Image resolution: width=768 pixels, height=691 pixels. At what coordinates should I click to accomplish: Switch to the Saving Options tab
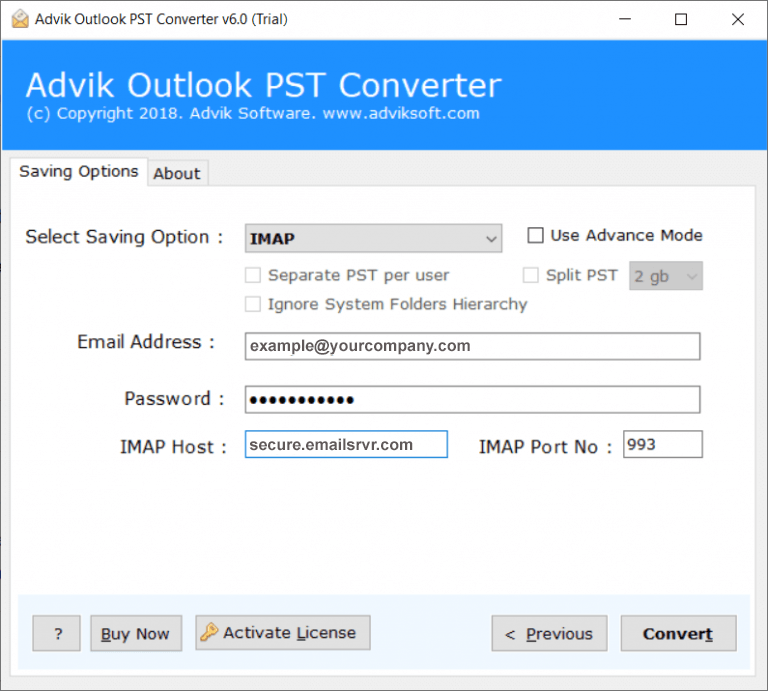(x=79, y=171)
